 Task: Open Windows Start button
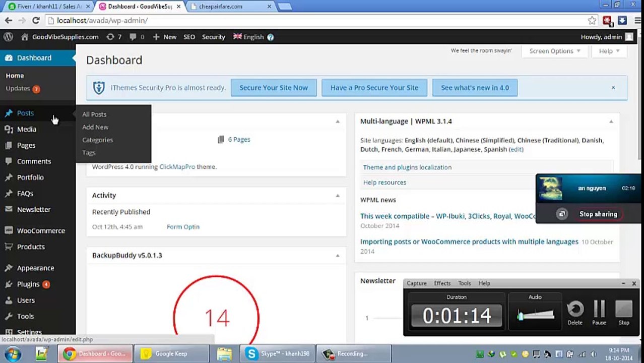[x=13, y=354]
